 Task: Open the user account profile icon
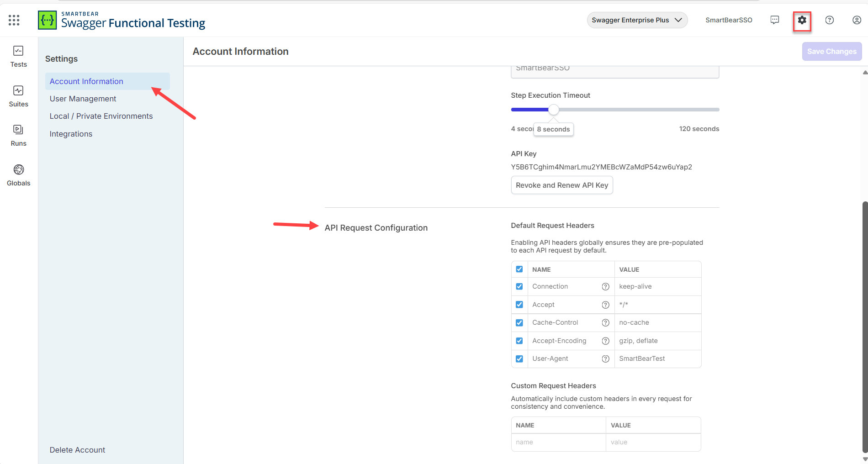pos(857,20)
